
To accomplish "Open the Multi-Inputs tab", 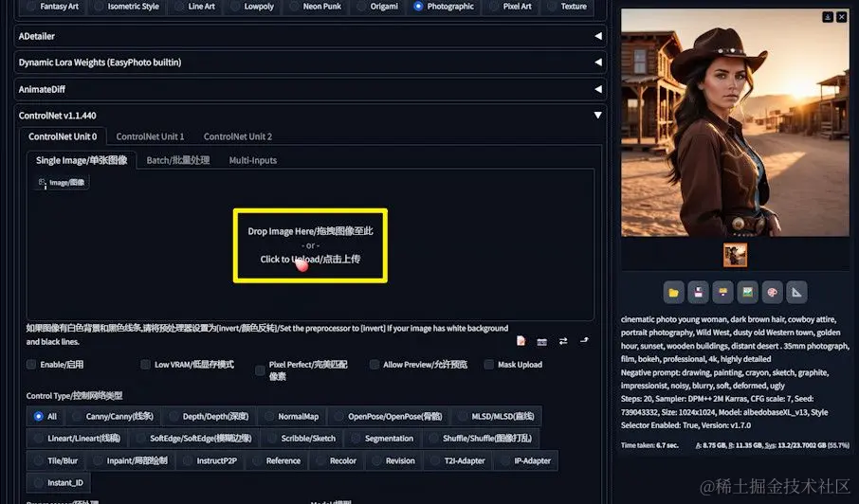I will pyautogui.click(x=252, y=160).
